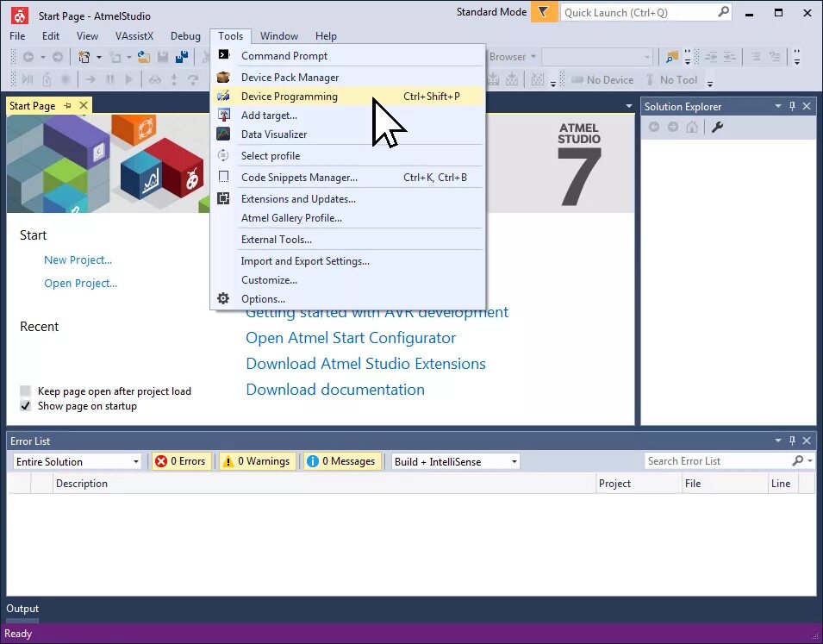Click the Save All toolbar icon
823x644 pixels.
point(182,57)
